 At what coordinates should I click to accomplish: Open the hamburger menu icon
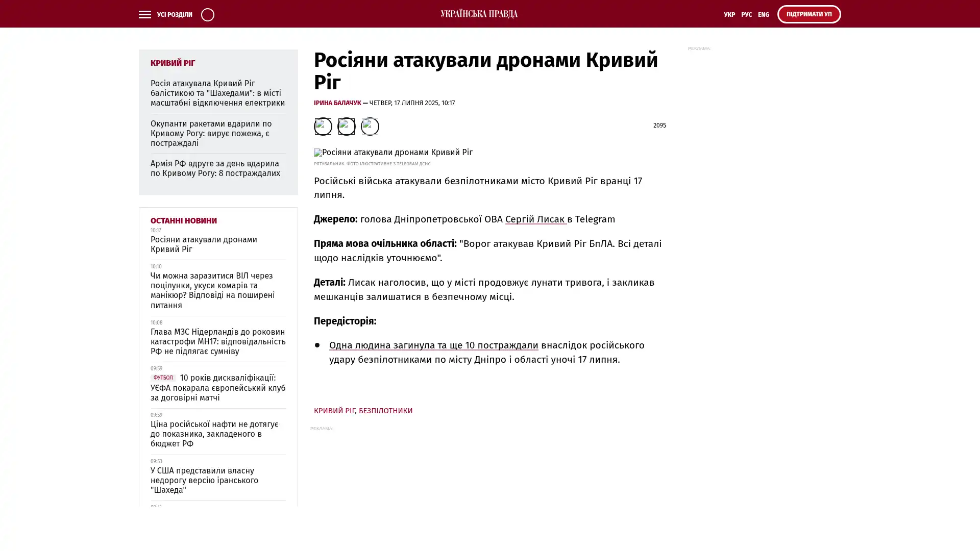(x=144, y=14)
